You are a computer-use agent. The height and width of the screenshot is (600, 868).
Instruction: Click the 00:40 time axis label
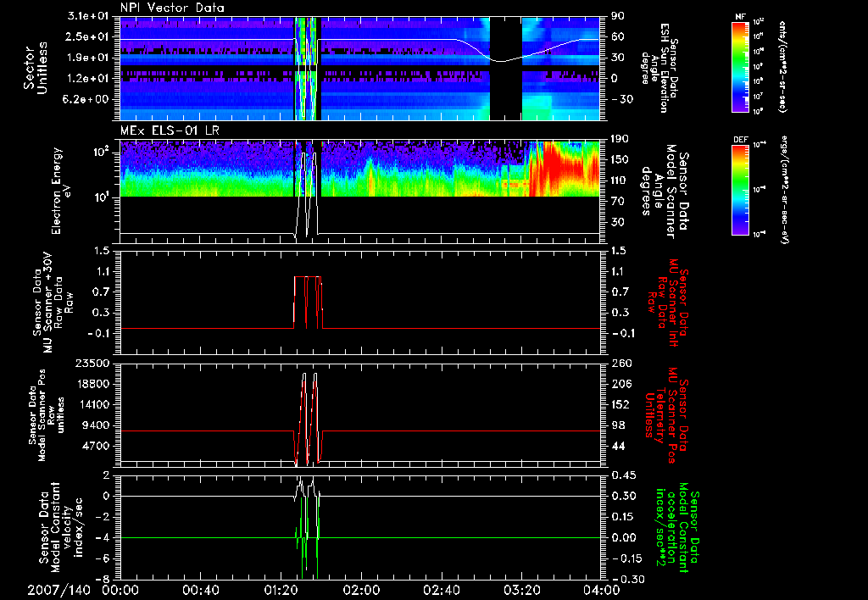(200, 590)
